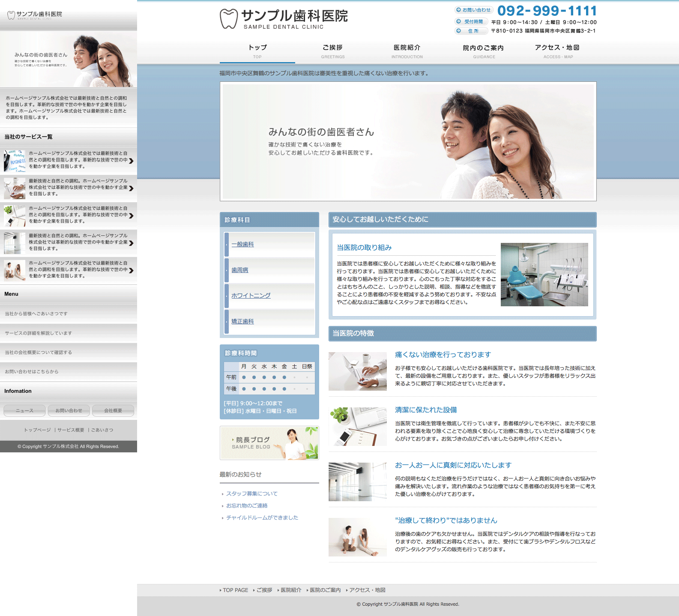Open スタッフ募集について news link
The image size is (679, 616).
[251, 493]
